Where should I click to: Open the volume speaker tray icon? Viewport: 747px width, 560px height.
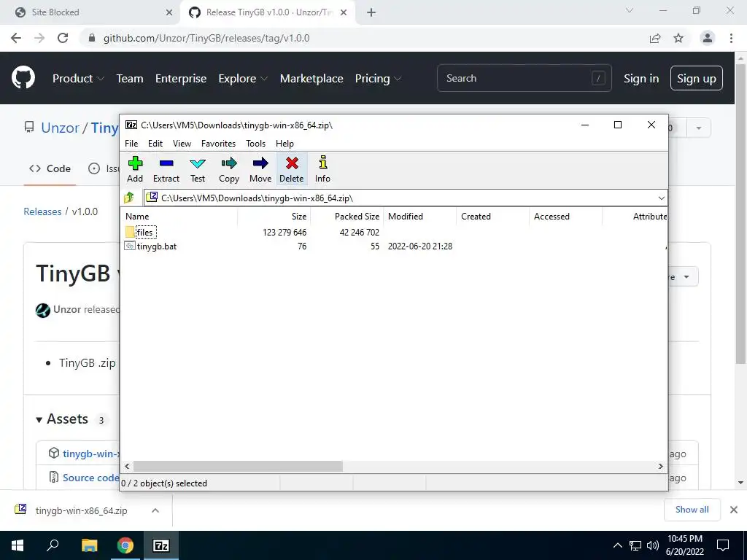pos(653,545)
